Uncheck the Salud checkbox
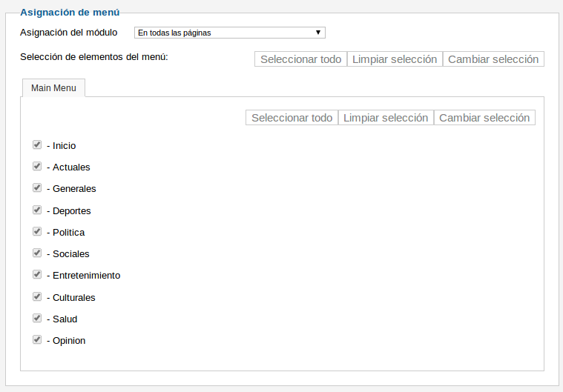The image size is (563, 392). 37,318
